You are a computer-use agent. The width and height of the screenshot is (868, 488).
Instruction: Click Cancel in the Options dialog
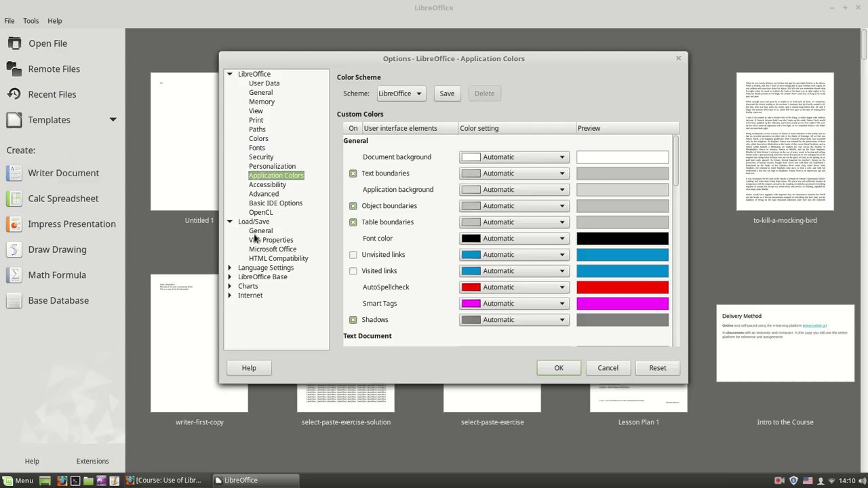coord(608,368)
